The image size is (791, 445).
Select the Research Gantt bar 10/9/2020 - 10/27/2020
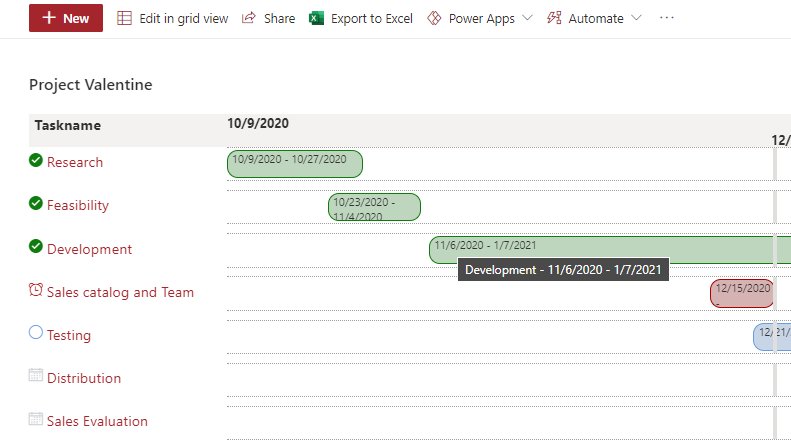tap(295, 164)
